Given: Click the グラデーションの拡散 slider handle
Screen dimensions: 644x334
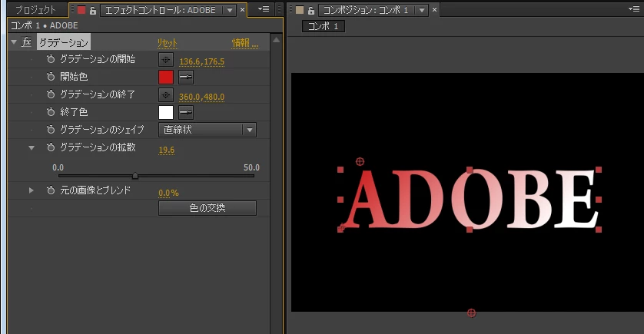Looking at the screenshot, I should pos(135,176).
